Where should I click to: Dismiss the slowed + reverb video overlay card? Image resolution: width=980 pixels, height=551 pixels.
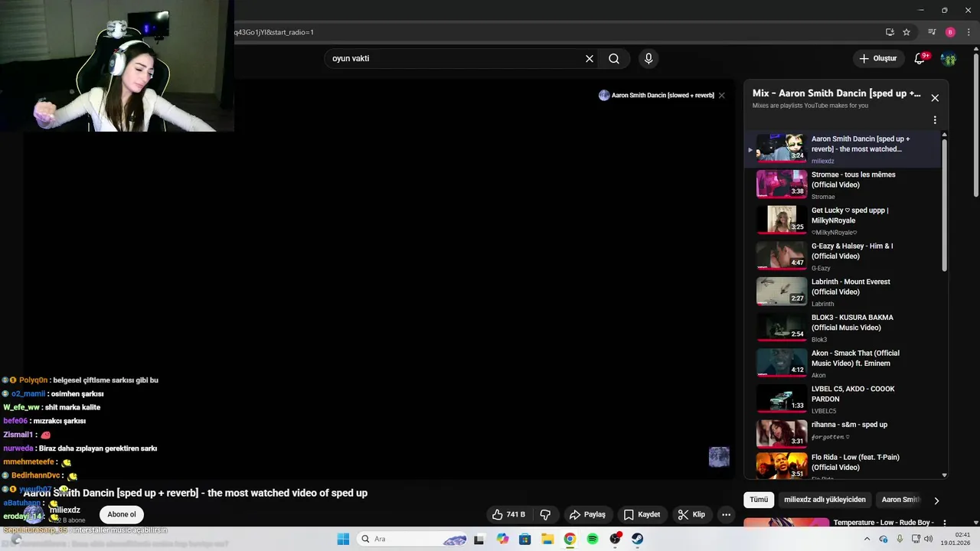pyautogui.click(x=721, y=96)
